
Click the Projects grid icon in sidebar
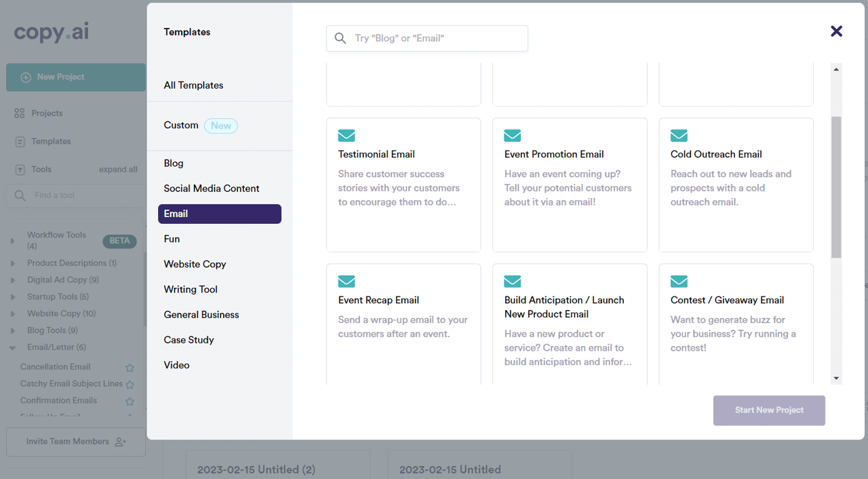click(20, 113)
